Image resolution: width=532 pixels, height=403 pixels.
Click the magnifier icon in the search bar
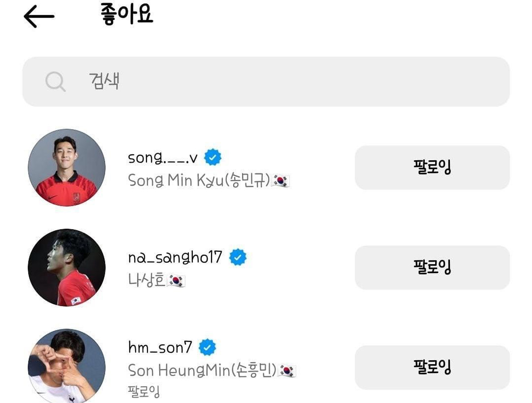pyautogui.click(x=55, y=81)
